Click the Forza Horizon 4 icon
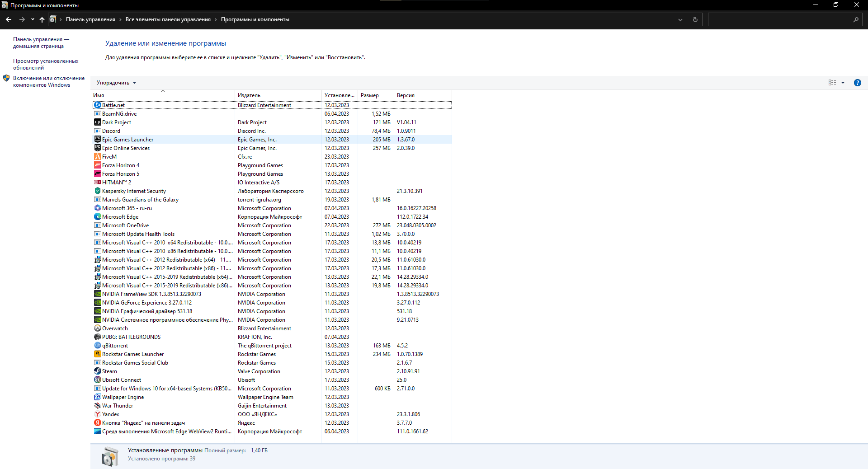Viewport: 868px width, 469px height. pyautogui.click(x=97, y=165)
